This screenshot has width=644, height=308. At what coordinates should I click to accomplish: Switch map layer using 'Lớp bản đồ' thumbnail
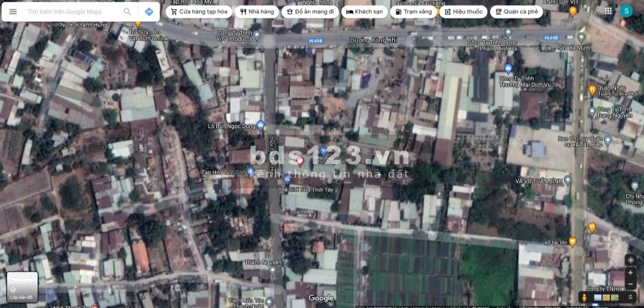click(x=23, y=287)
